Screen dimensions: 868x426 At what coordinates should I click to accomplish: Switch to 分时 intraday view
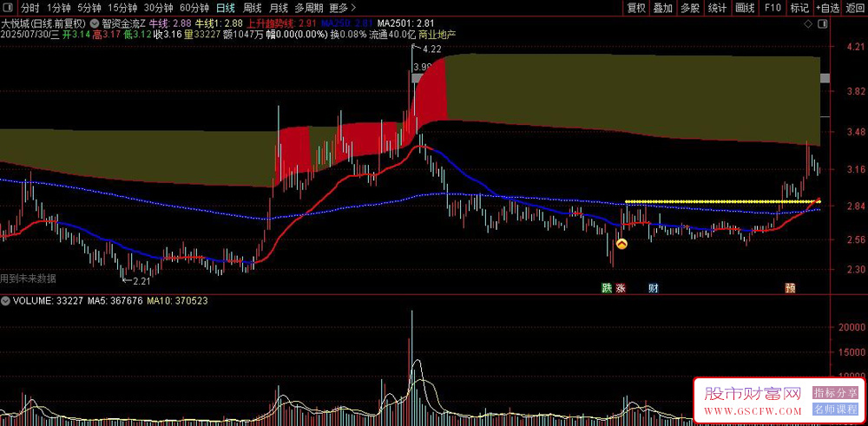[30, 8]
